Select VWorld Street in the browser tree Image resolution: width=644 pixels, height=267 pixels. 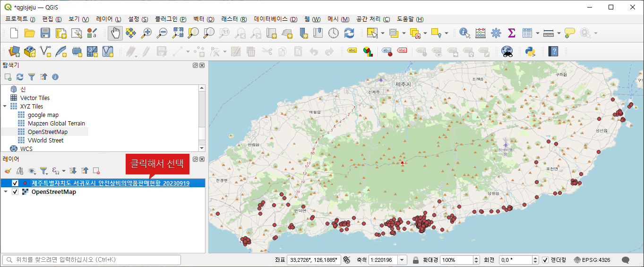click(x=45, y=141)
